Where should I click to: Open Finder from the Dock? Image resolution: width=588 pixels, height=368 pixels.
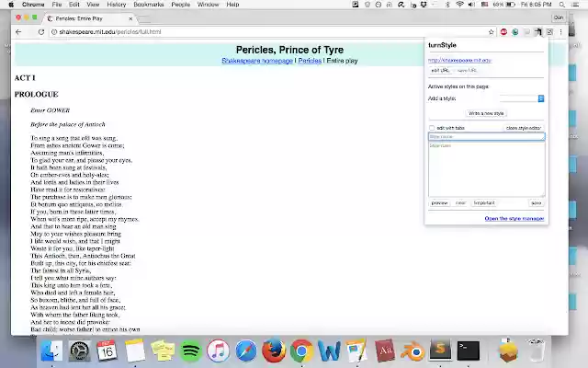coord(51,351)
